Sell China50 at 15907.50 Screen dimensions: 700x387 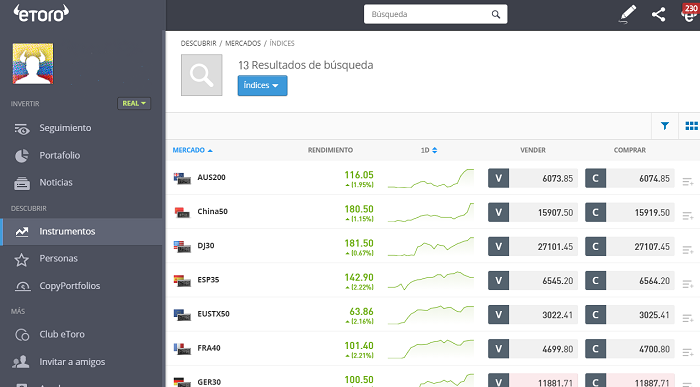[x=533, y=212]
